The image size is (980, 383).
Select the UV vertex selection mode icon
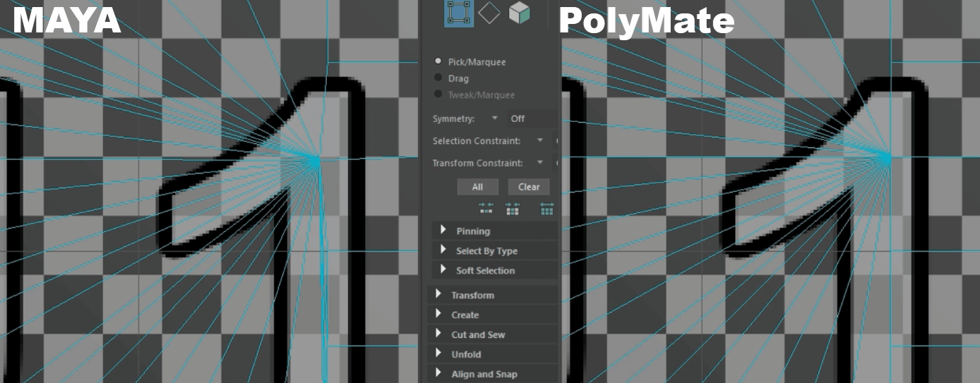[x=459, y=13]
